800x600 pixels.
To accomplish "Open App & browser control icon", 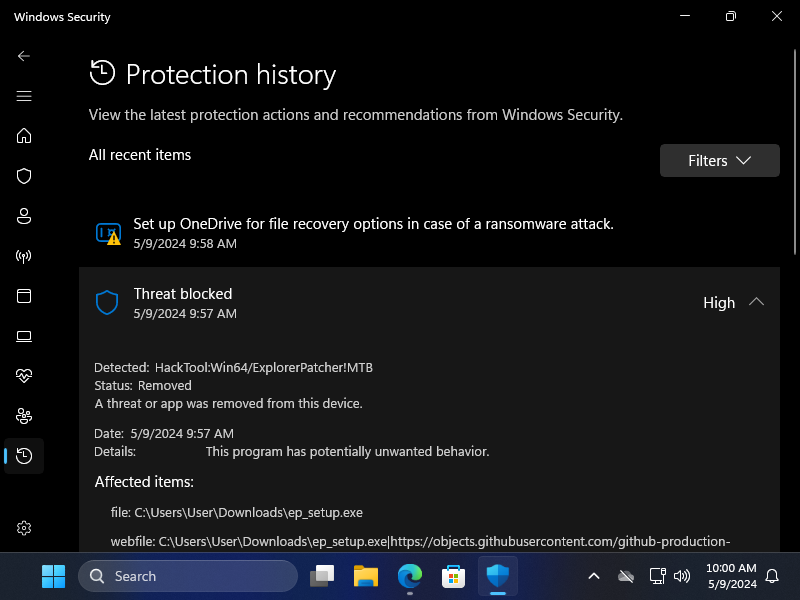I will (x=24, y=296).
